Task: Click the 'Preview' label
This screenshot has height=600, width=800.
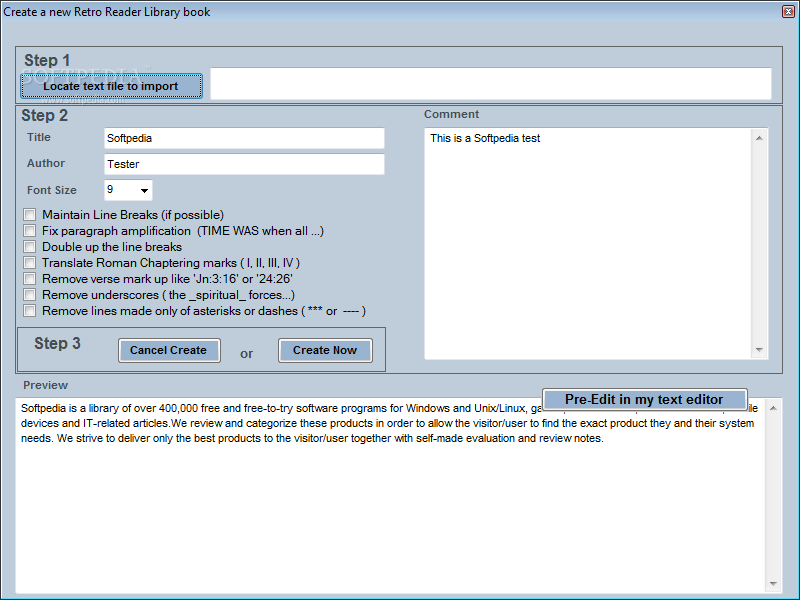Action: click(45, 385)
